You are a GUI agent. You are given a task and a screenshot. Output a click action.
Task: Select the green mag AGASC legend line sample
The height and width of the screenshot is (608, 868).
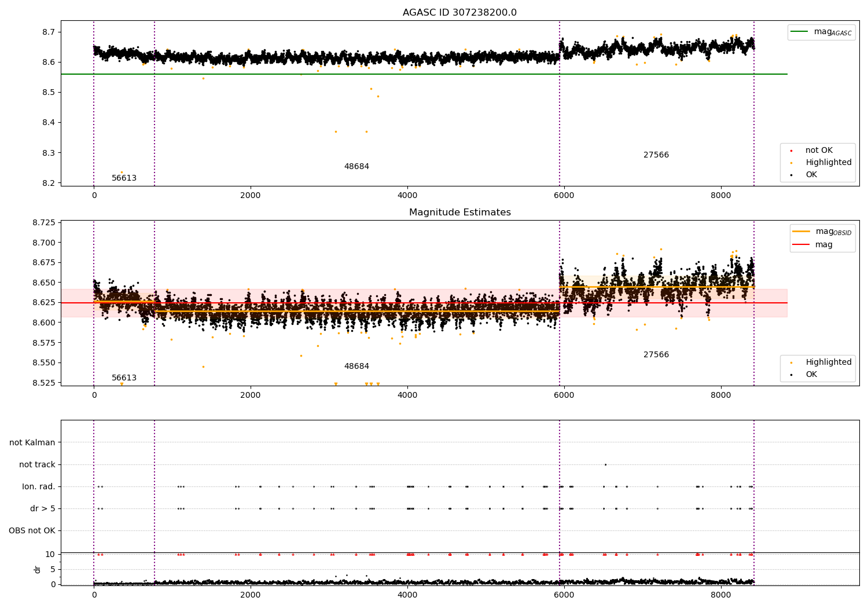(800, 32)
